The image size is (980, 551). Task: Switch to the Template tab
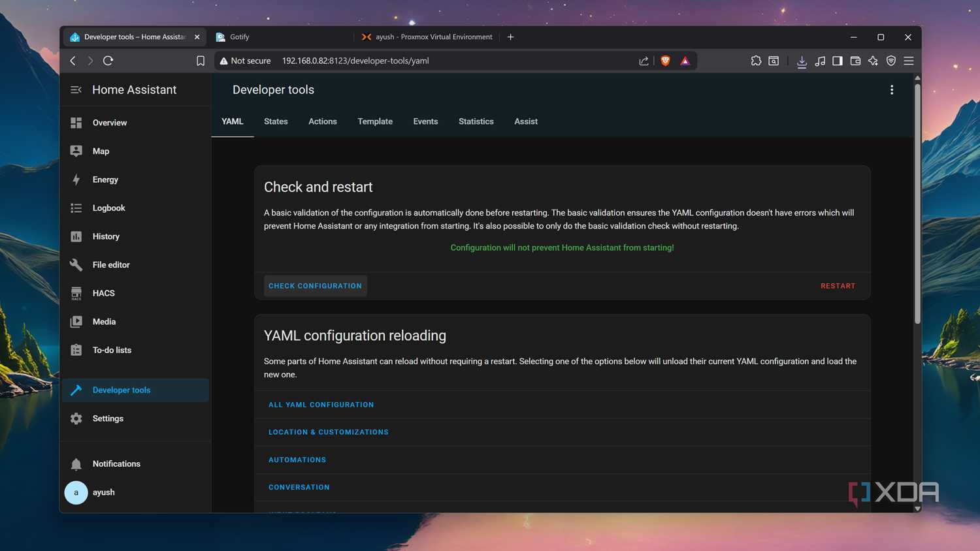tap(375, 121)
